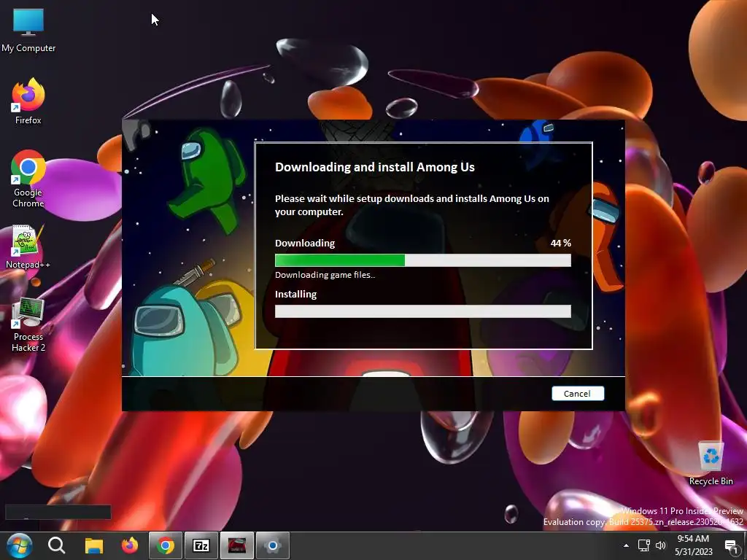This screenshot has height=560, width=747.
Task: Open the network status tray icon
Action: [x=644, y=545]
